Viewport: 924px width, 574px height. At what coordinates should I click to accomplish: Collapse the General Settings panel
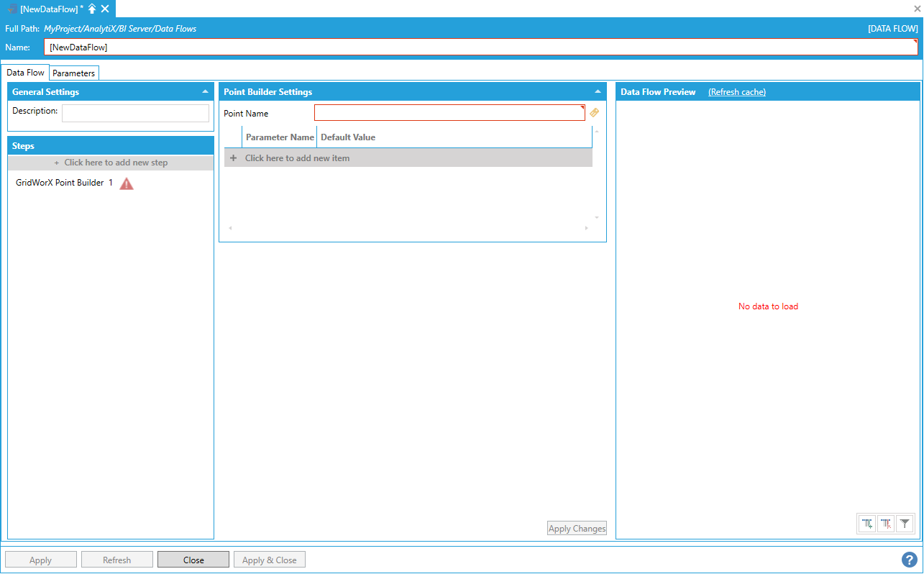click(205, 92)
